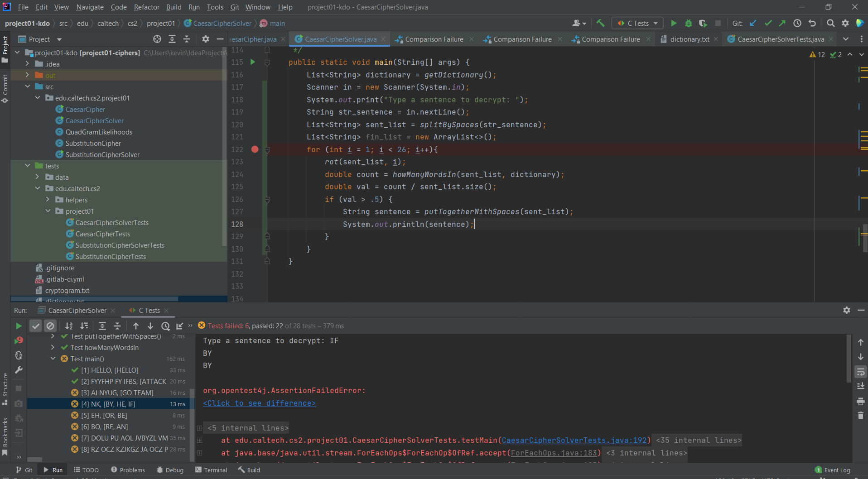Image resolution: width=868 pixels, height=479 pixels.
Task: Rerun tests in the Run panel
Action: (x=19, y=326)
